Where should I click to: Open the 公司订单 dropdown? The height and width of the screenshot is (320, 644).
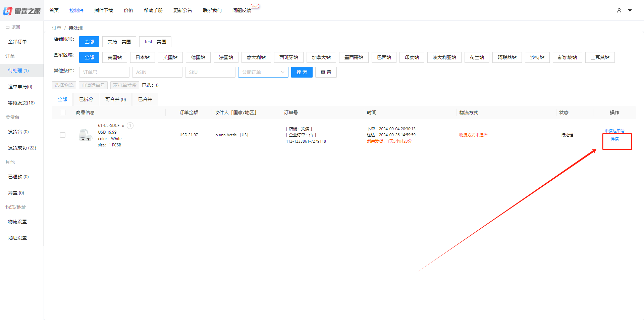click(x=263, y=72)
